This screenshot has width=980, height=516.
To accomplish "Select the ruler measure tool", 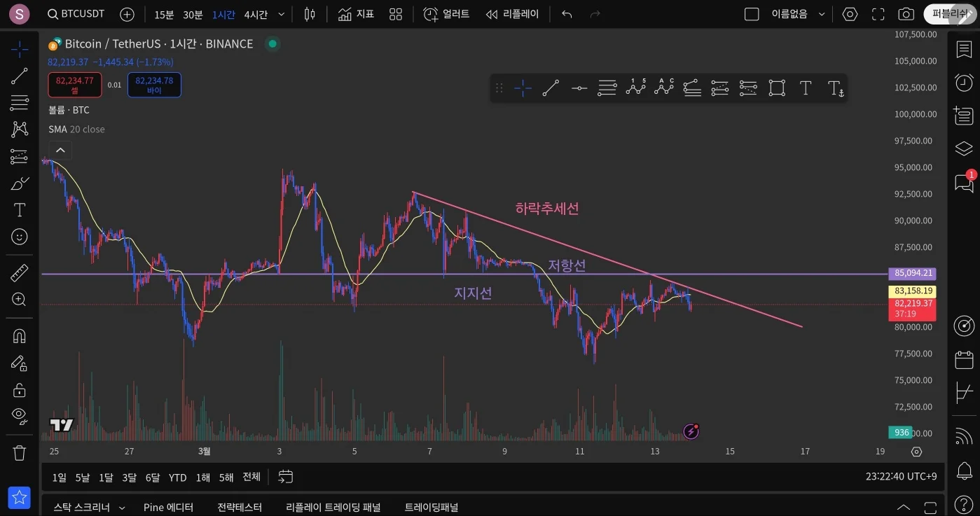I will click(x=20, y=273).
